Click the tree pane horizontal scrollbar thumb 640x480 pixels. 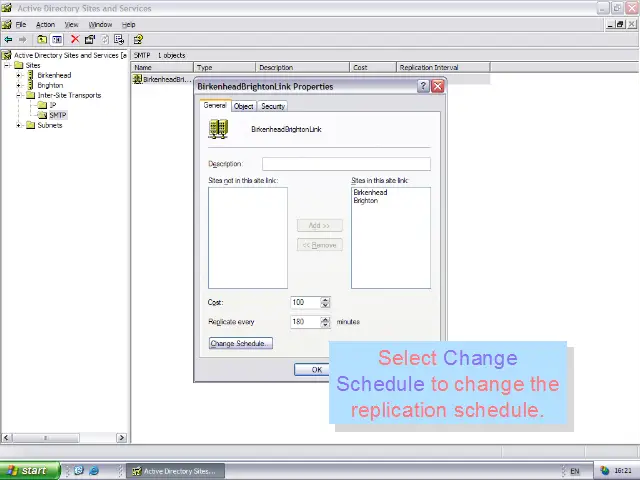(x=46, y=438)
